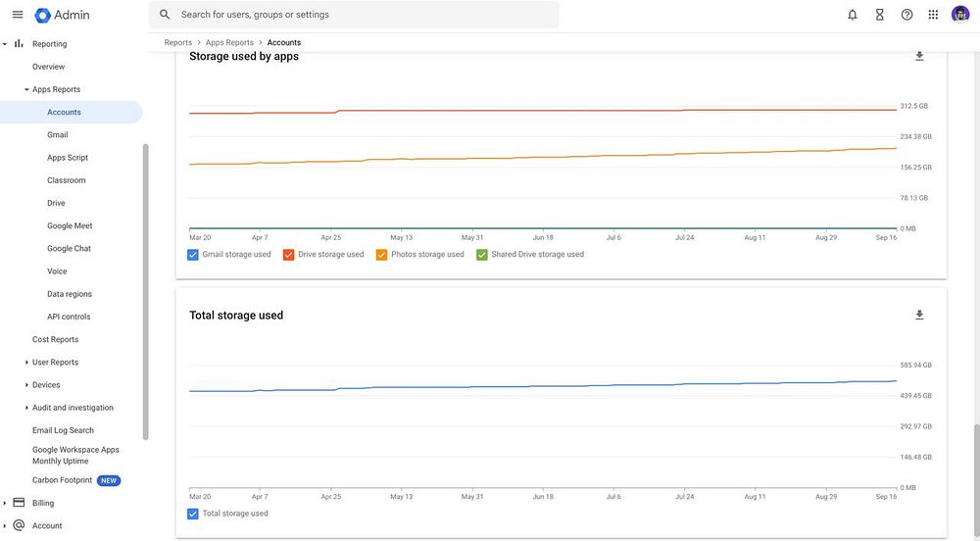Open the help question mark icon
Viewport: 980px width, 541px height.
pyautogui.click(x=906, y=15)
